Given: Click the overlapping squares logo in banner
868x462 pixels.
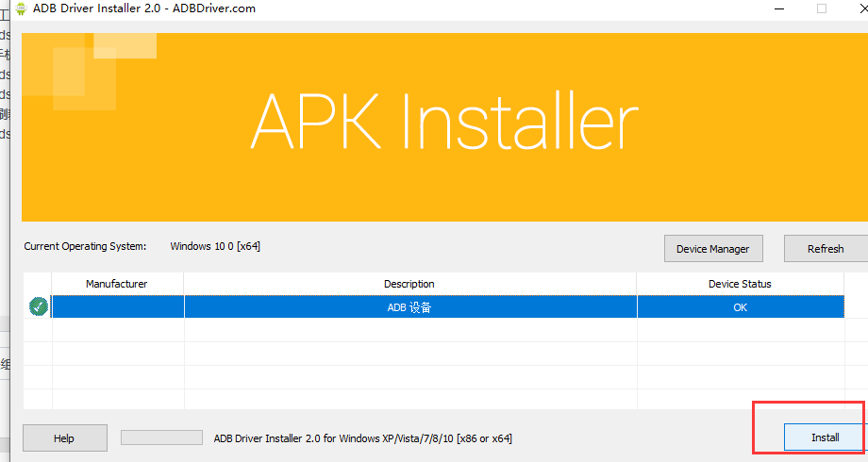Looking at the screenshot, I should click(90, 68).
